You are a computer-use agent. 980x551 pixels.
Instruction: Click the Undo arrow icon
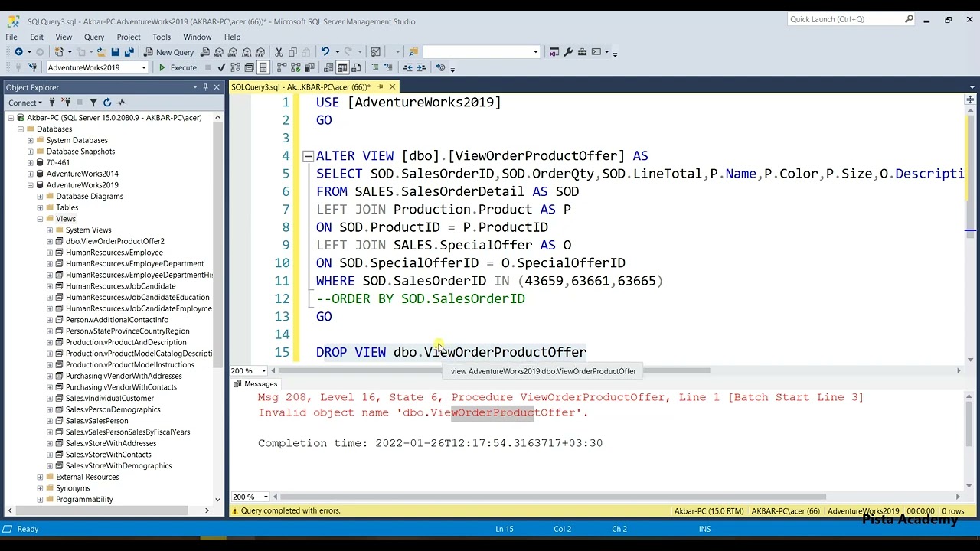tap(325, 52)
